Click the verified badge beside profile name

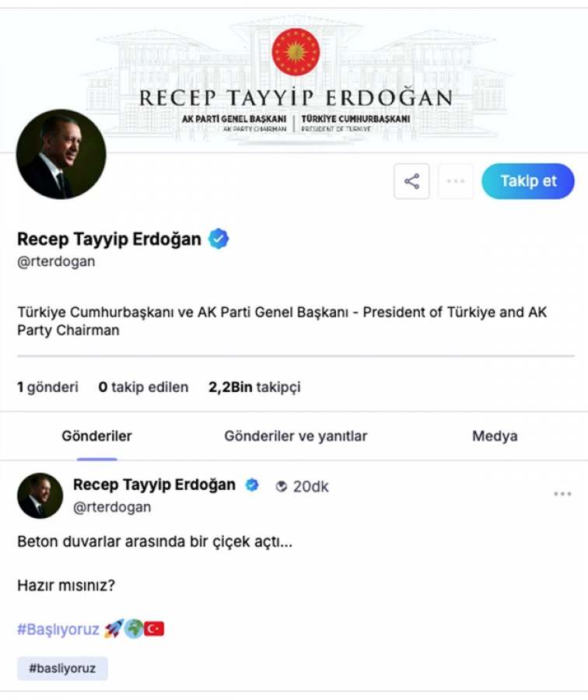(x=219, y=239)
